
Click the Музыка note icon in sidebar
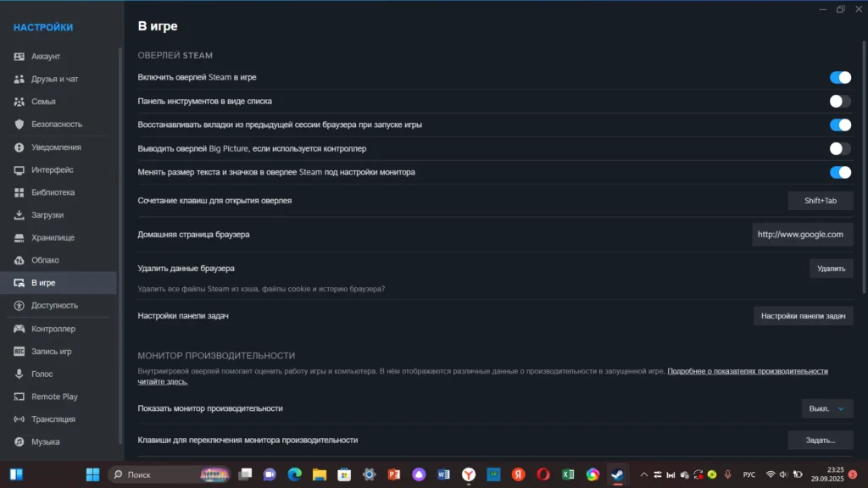pos(19,441)
